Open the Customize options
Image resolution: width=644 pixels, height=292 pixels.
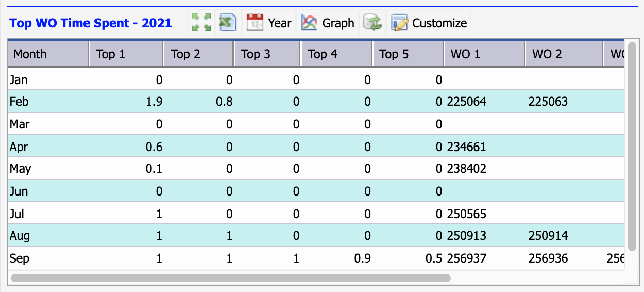429,23
